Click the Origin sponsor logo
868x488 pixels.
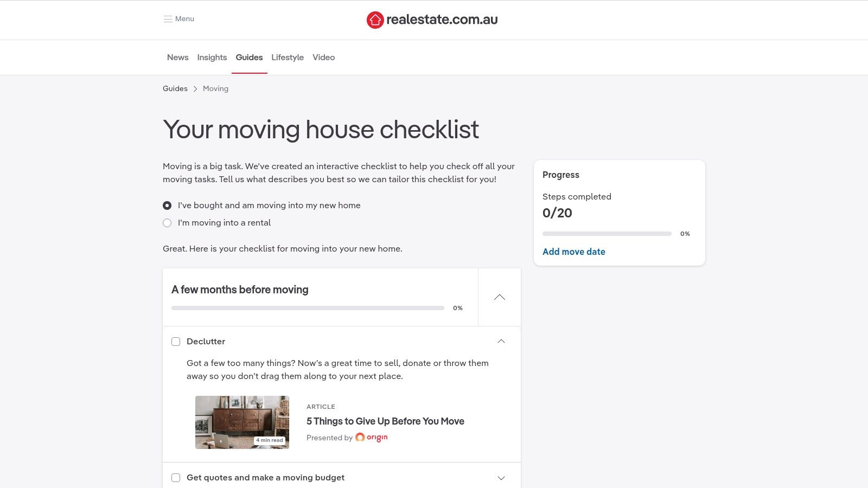pos(372,438)
